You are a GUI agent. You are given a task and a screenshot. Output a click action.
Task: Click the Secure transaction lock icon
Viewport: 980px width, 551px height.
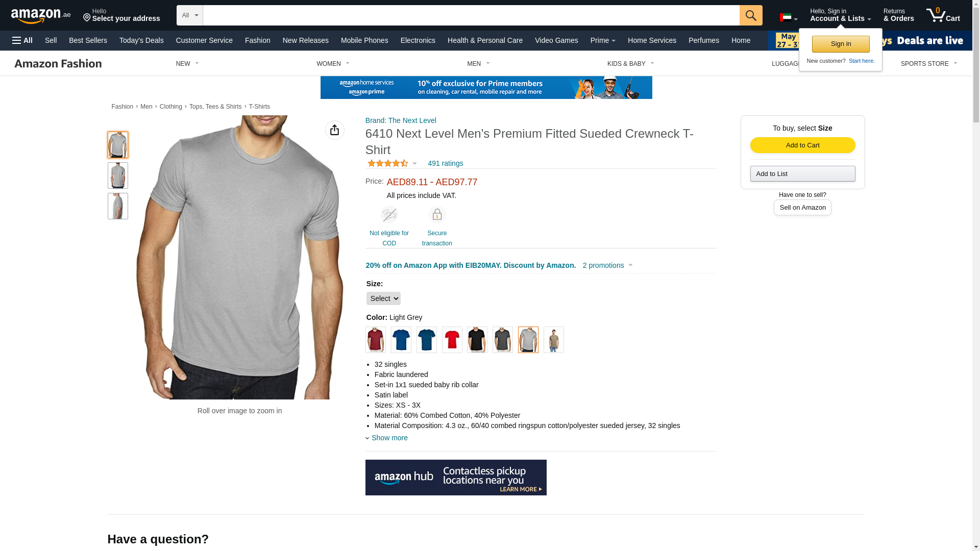[437, 215]
